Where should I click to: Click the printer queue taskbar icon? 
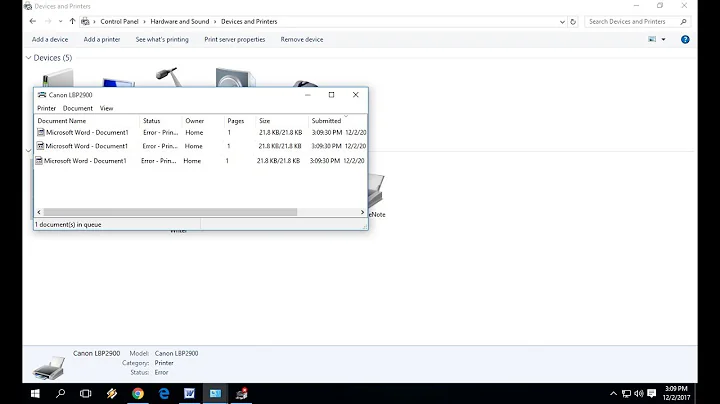click(241, 393)
